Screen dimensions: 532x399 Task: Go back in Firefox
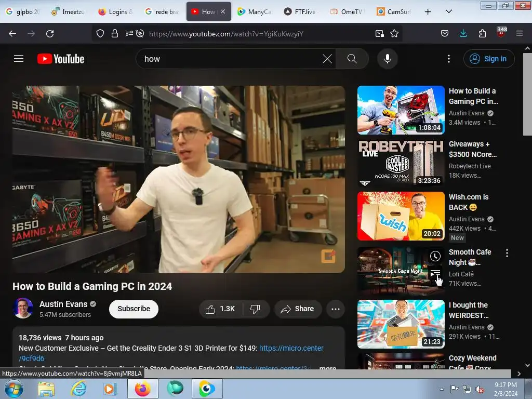click(x=12, y=34)
